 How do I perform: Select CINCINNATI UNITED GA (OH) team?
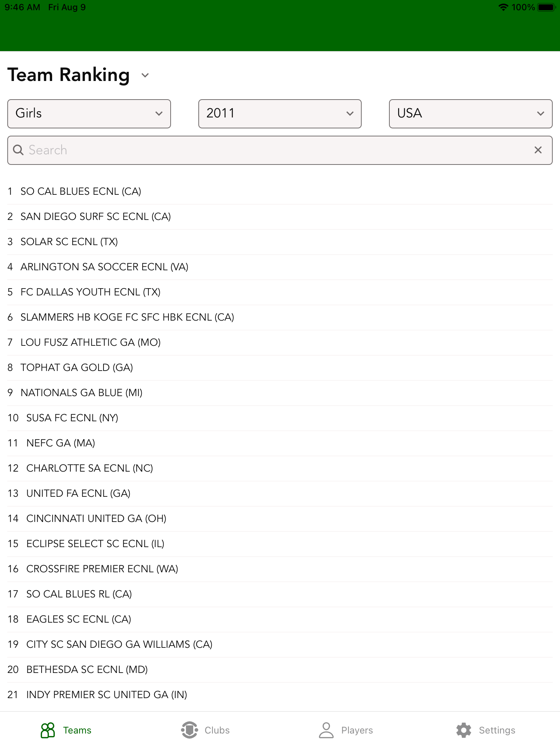coord(96,519)
